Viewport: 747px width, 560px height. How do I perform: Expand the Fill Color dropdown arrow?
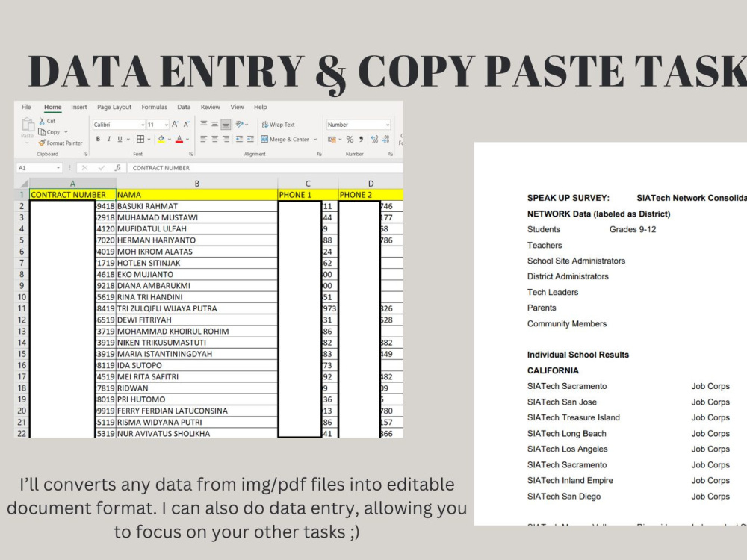pos(169,140)
